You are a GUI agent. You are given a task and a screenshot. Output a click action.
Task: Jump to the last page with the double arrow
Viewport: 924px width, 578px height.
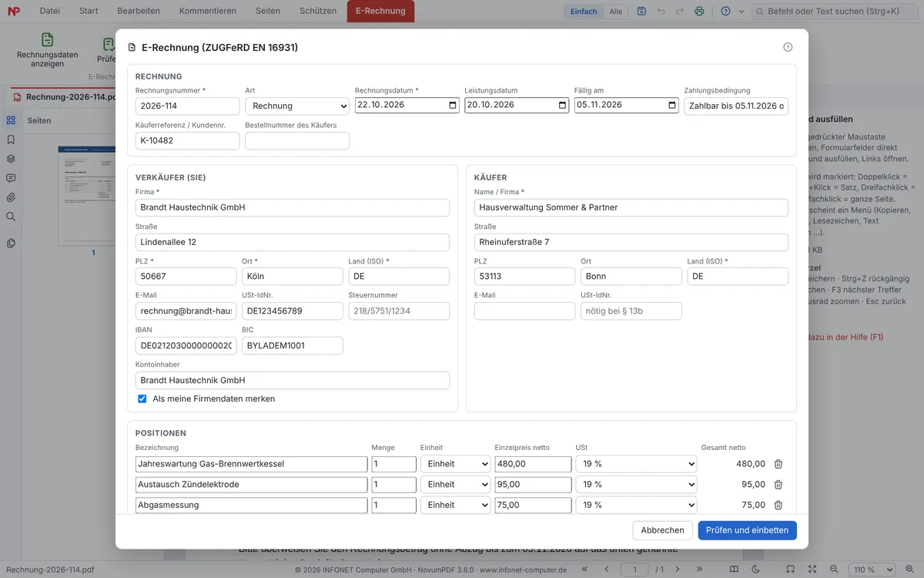click(699, 570)
